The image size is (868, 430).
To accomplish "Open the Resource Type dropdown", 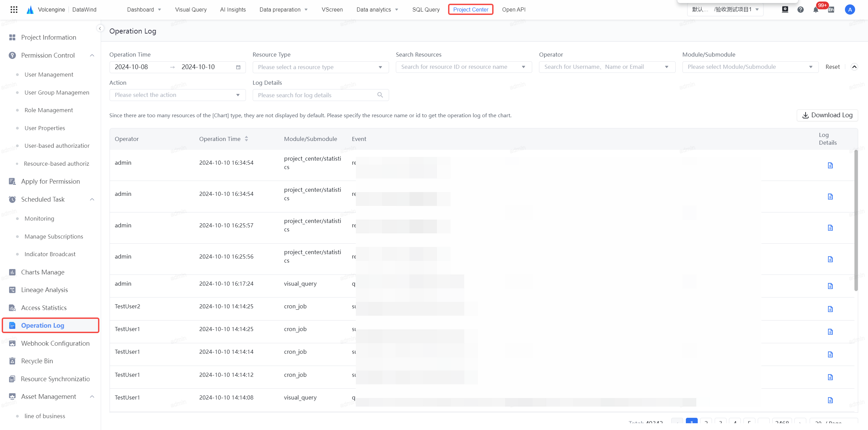I will point(321,67).
